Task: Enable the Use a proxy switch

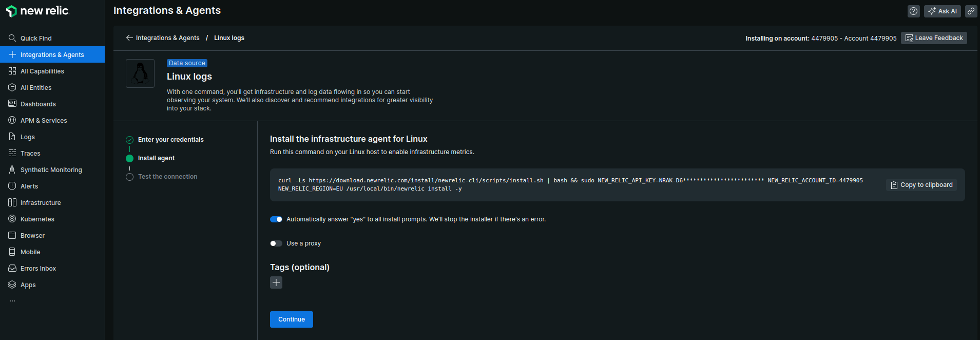Action: click(276, 243)
